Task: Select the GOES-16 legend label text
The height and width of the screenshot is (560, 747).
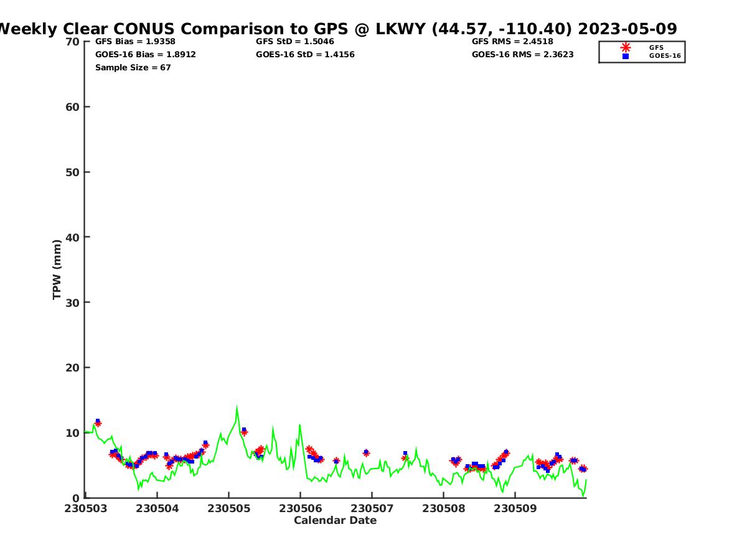Action: 665,56
